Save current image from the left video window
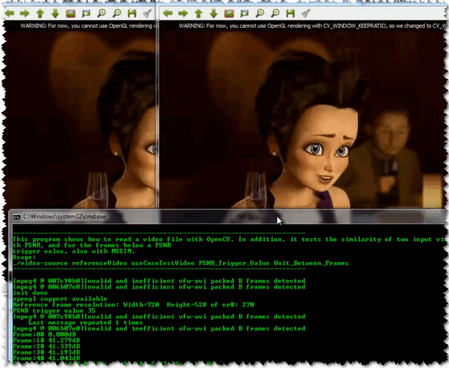The width and height of the screenshot is (449, 368). [x=132, y=13]
